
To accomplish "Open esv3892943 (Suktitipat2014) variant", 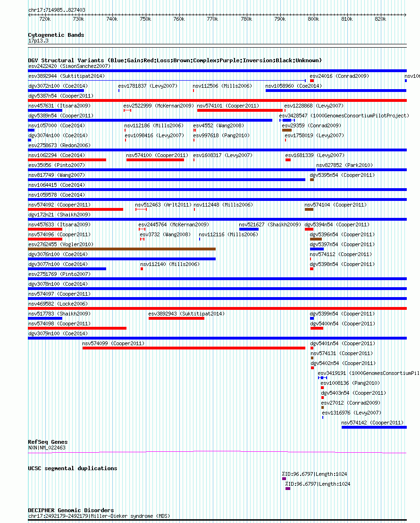I will click(x=186, y=314).
